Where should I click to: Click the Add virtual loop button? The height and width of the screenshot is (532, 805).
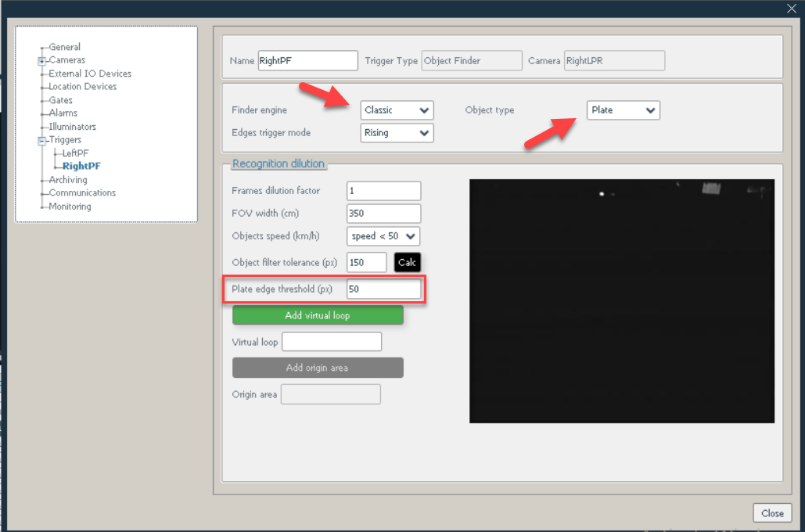point(318,315)
